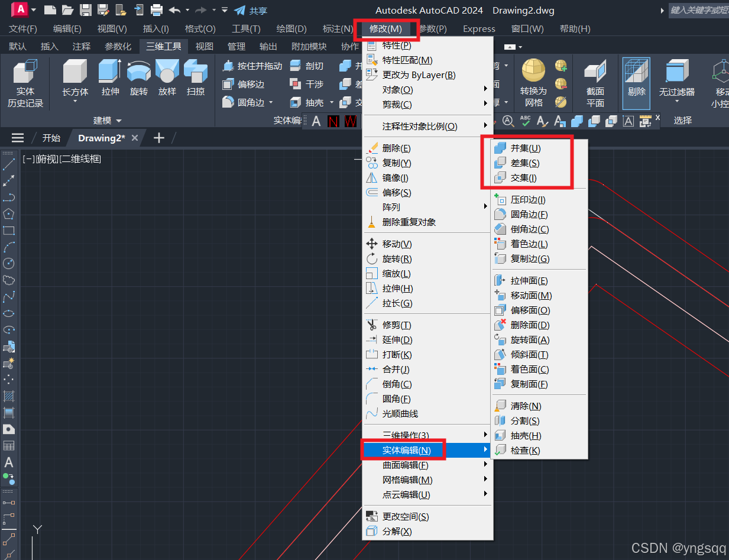Select the Table tool in left draw toolbar
The image size is (729, 560).
click(9, 446)
